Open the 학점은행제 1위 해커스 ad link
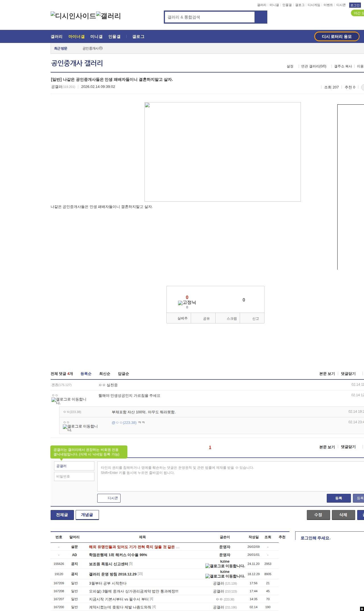Viewport: 364px width, 611px height. click(118, 555)
